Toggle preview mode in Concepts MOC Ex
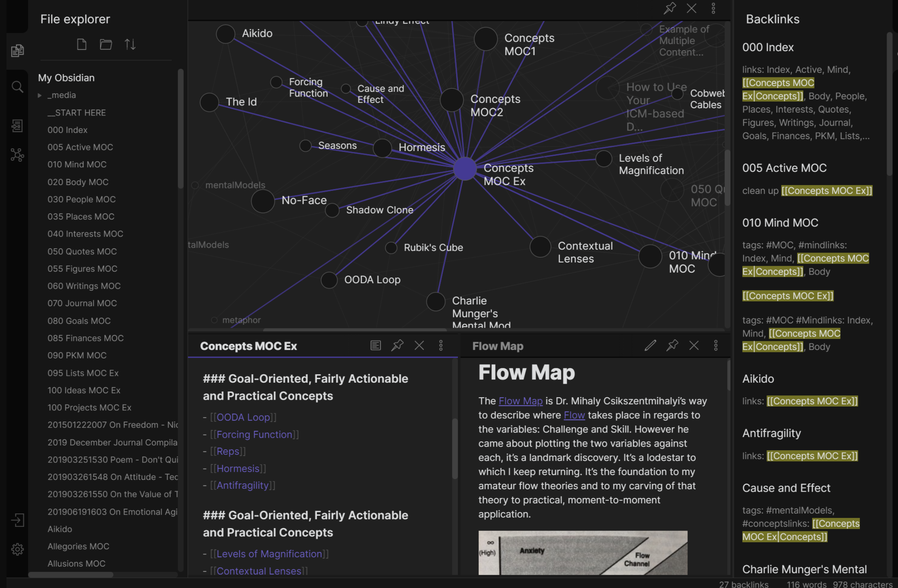 pyautogui.click(x=375, y=345)
